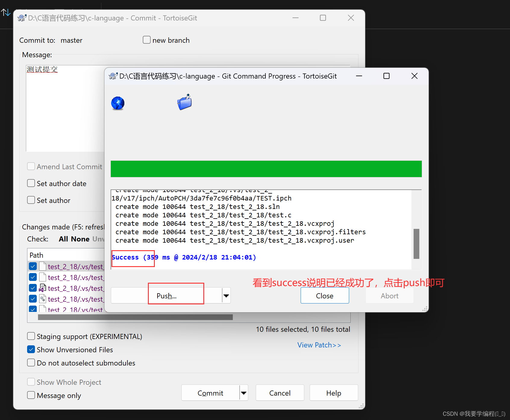Screen dimensions: 510x420
Task: Minimize the Git Command Progress window
Action: (359, 76)
